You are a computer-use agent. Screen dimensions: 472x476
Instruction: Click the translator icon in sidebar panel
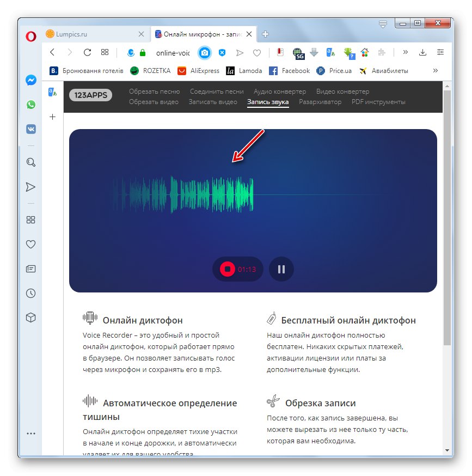52,92
